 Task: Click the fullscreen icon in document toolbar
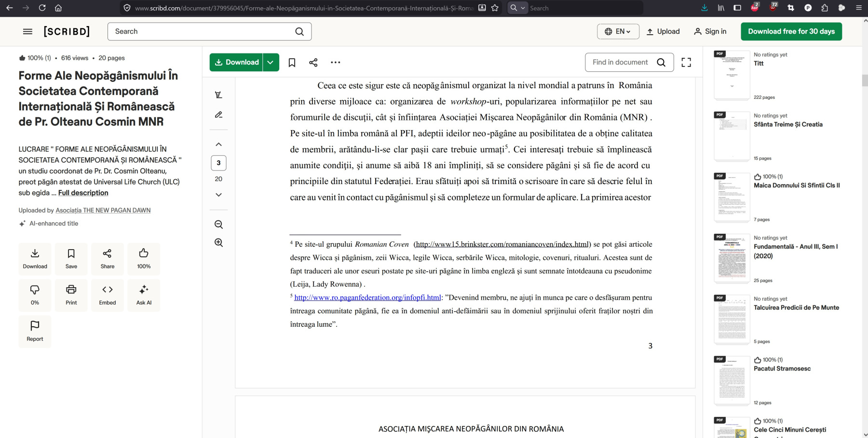(686, 62)
